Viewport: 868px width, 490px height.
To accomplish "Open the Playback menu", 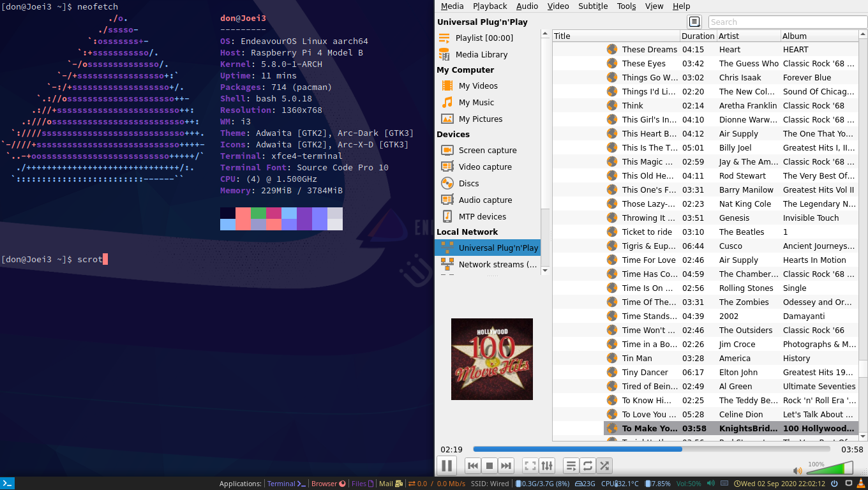I will pyautogui.click(x=490, y=6).
